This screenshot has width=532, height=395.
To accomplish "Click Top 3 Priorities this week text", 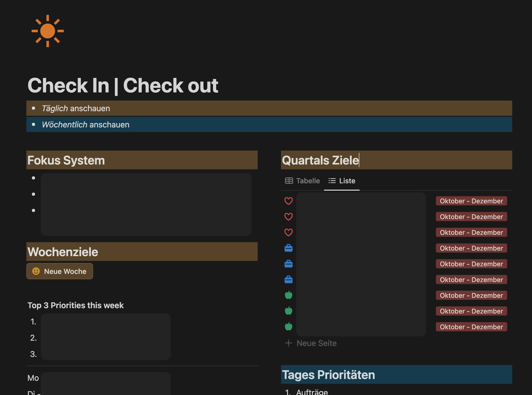I will tap(76, 305).
